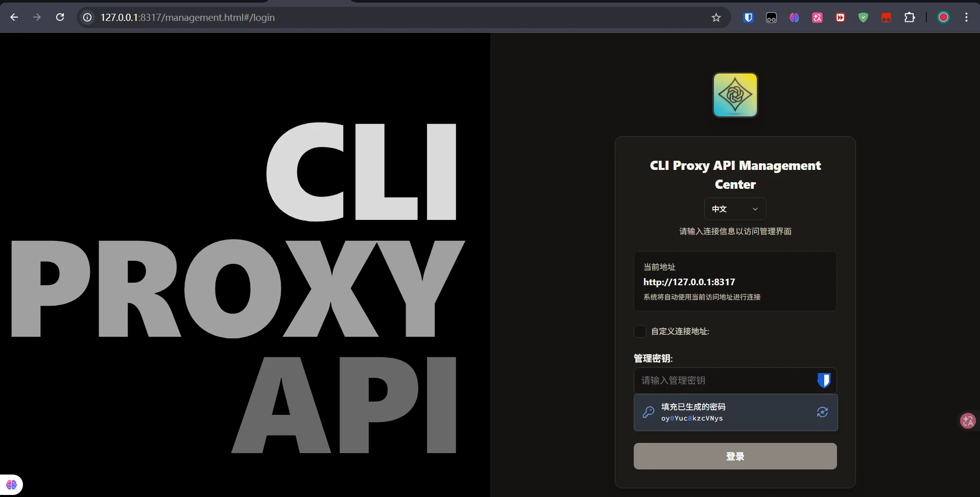This screenshot has height=497, width=980.
Task: Click the CLI Proxy API Management Center heading
Action: point(735,175)
